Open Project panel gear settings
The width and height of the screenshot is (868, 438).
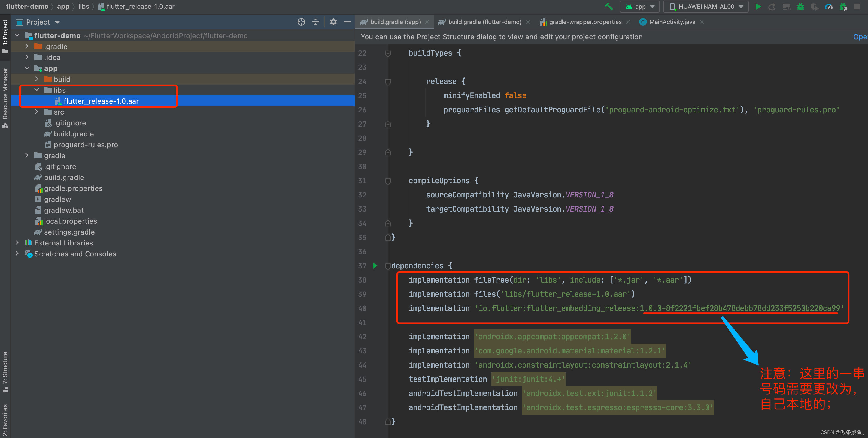tap(333, 22)
